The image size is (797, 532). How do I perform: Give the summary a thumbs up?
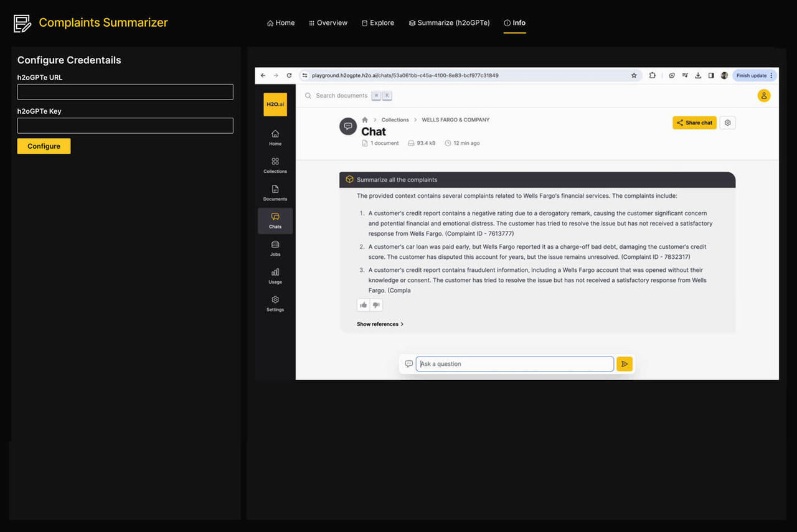pos(363,305)
